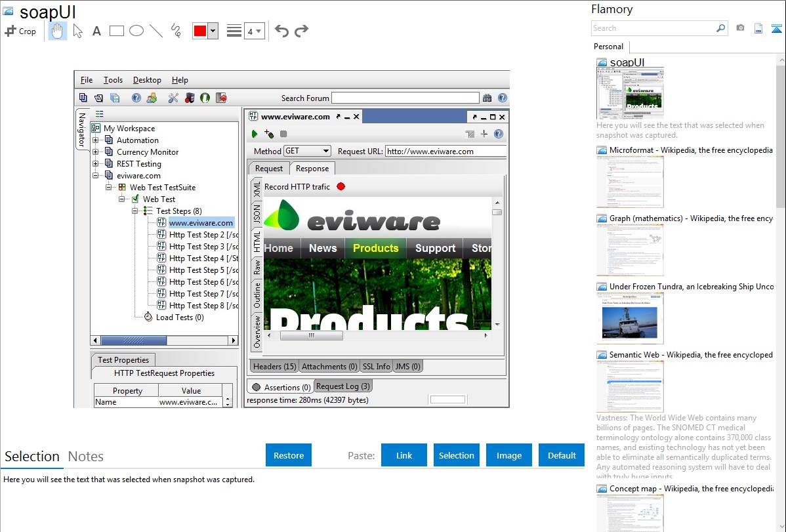The width and height of the screenshot is (786, 532).
Task: Click the Flamory search field
Action: click(x=653, y=29)
